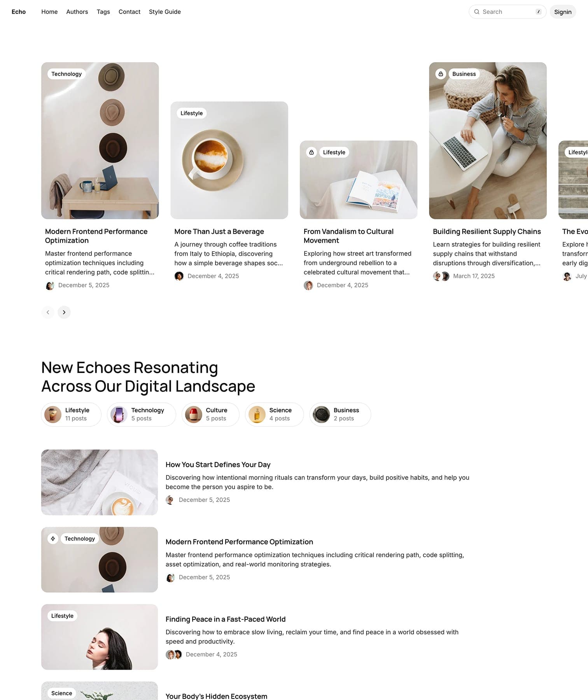The width and height of the screenshot is (588, 700).
Task: Click lock icon beside Lifestyle book card
Action: coord(311,152)
